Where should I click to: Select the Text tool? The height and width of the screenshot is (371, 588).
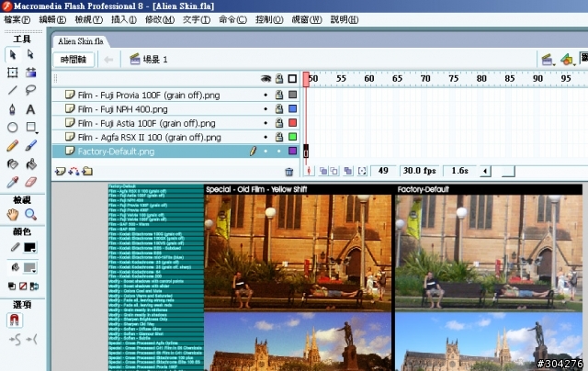[30, 109]
